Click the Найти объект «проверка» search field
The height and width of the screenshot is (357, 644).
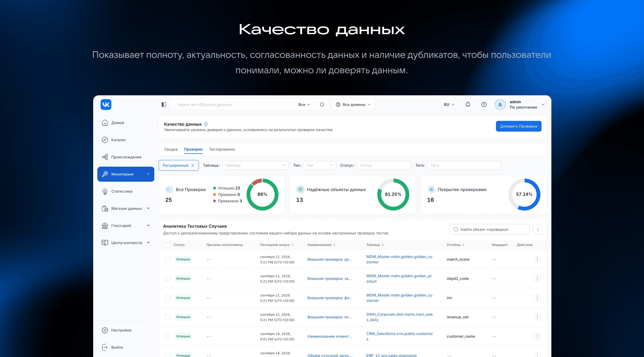pos(489,229)
